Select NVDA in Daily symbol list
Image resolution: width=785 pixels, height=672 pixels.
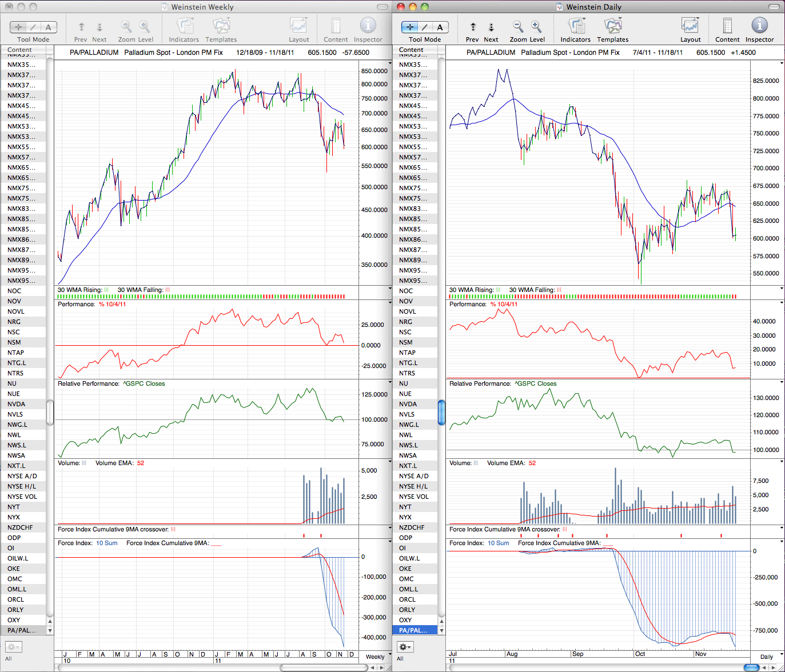click(416, 404)
